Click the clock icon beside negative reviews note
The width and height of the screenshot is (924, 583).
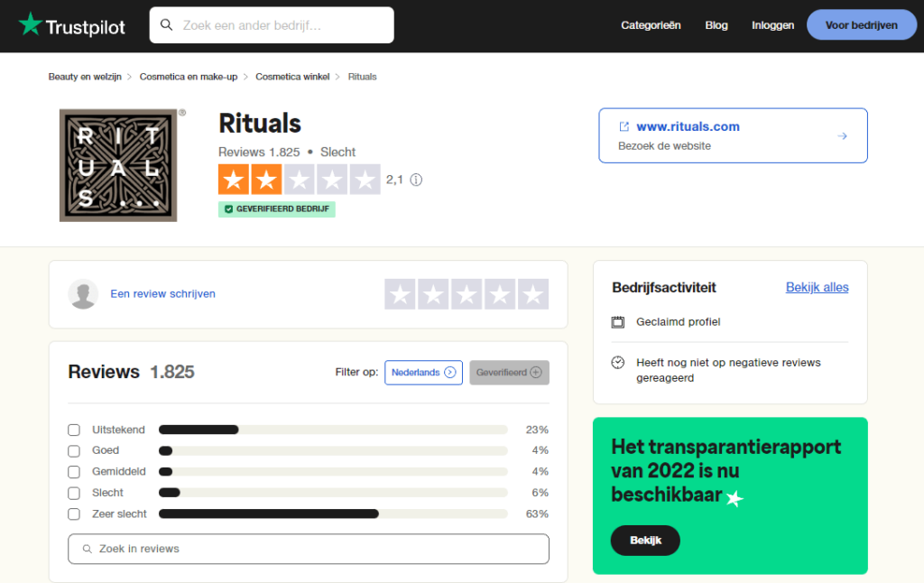pyautogui.click(x=617, y=363)
